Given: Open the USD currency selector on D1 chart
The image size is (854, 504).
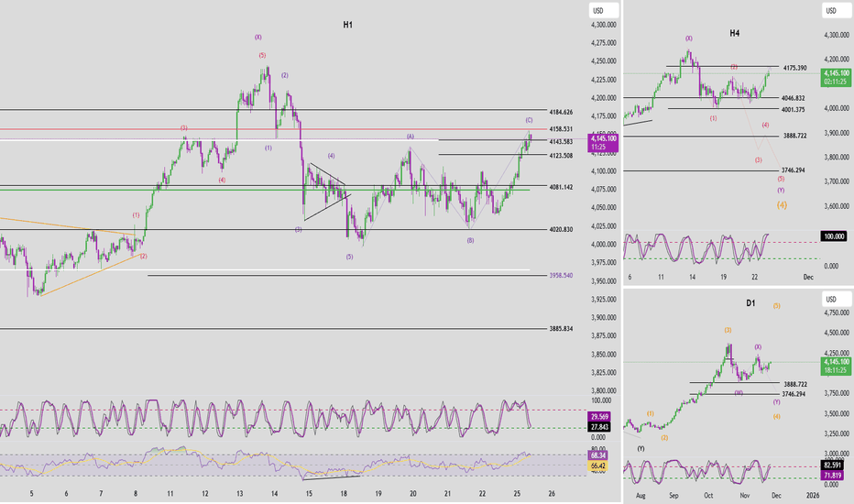Looking at the screenshot, I should 832,299.
